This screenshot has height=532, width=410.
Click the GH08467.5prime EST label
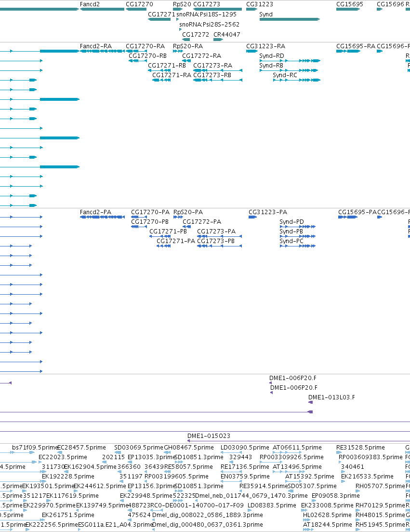coord(189,448)
